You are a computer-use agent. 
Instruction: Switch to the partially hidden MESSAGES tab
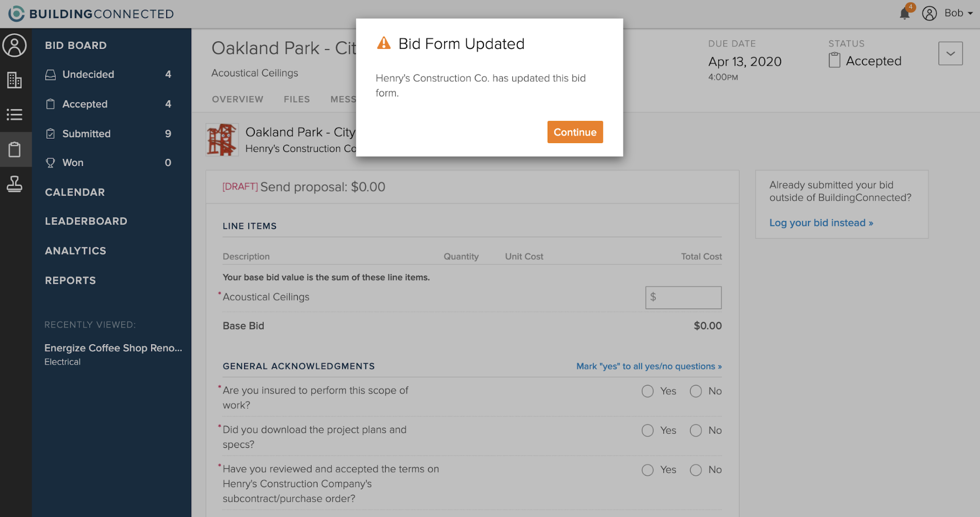point(343,99)
